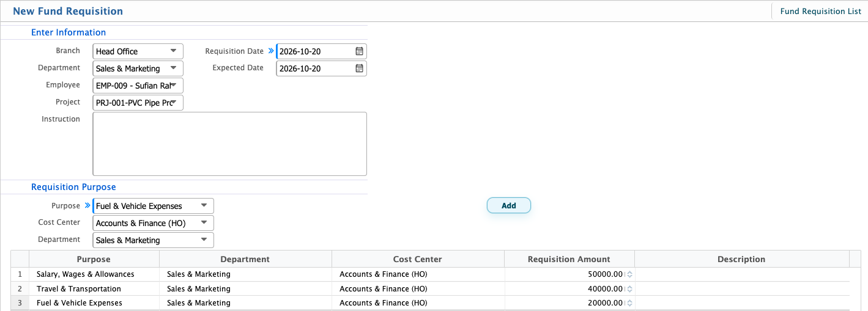Open the Employee dropdown showing EMP-009
Viewport: 868px width, 311px height.
138,86
